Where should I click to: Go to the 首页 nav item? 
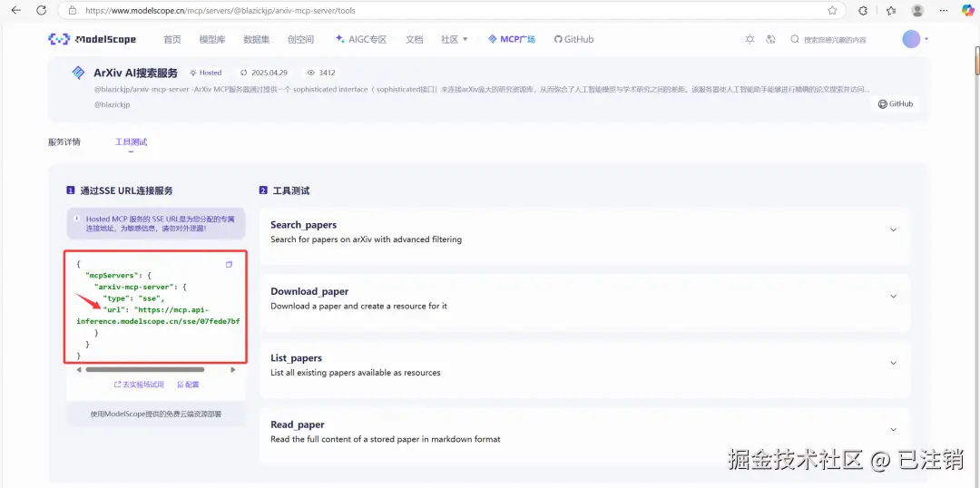pyautogui.click(x=171, y=39)
